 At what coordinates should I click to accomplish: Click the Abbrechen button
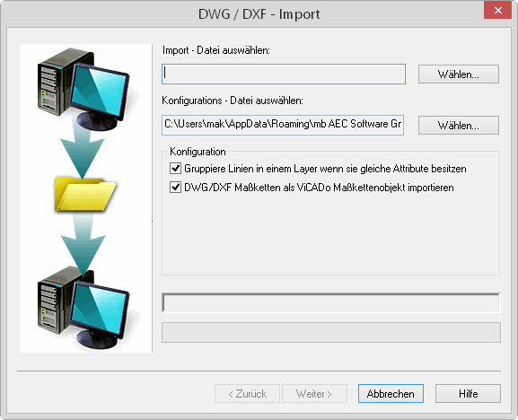(x=391, y=394)
